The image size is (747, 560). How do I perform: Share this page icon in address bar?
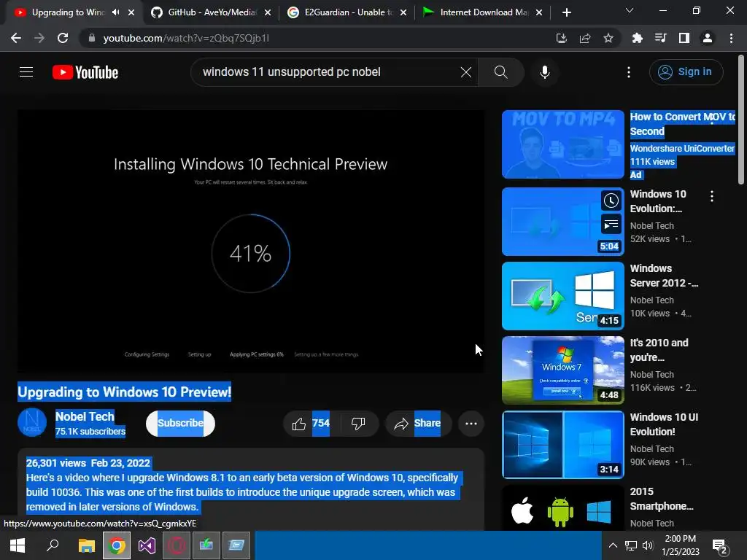point(585,38)
